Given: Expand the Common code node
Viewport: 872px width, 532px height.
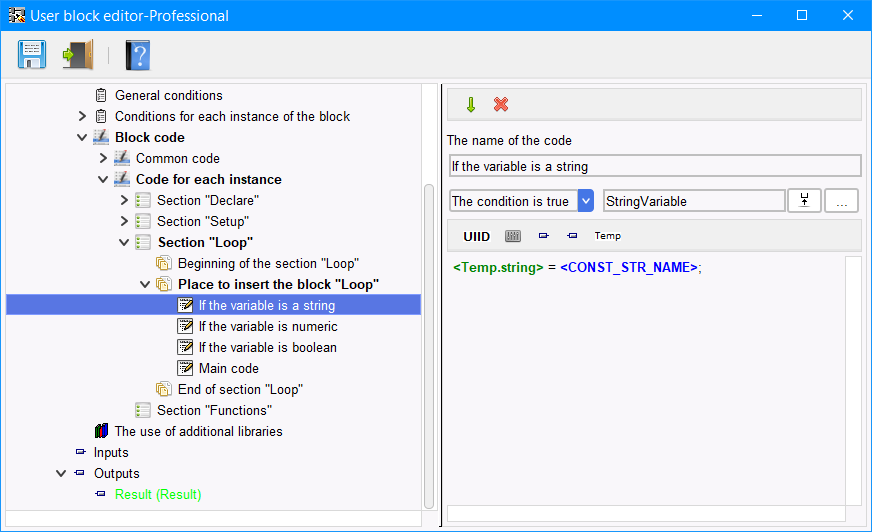Looking at the screenshot, I should click(103, 158).
